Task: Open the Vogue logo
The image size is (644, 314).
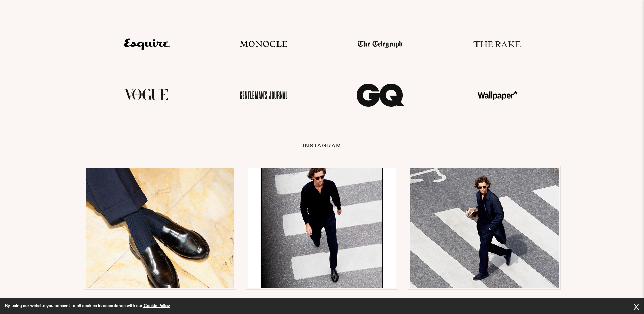Action: click(147, 95)
